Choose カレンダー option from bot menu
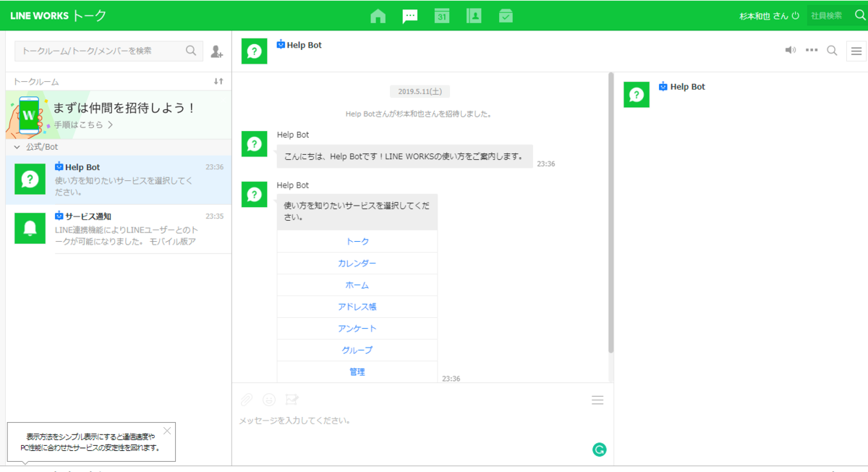868x472 pixels. click(x=357, y=263)
